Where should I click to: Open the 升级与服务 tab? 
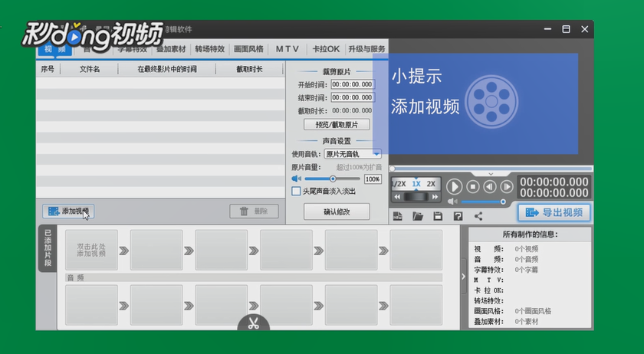(x=366, y=49)
